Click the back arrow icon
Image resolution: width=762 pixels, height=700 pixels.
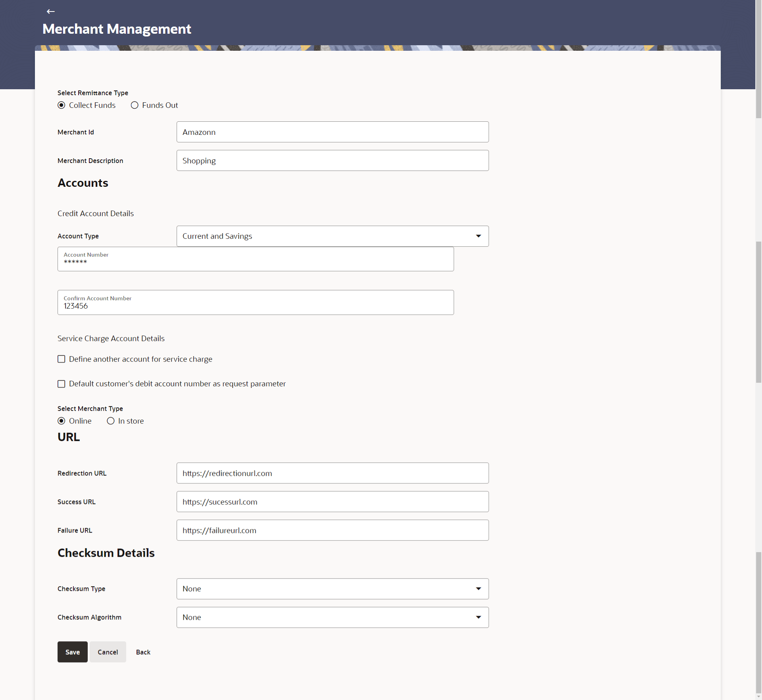pos(50,12)
